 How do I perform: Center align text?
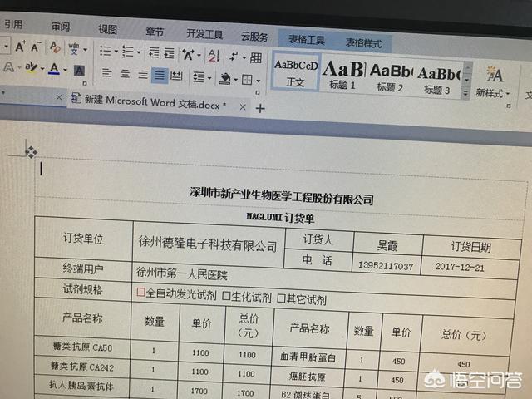(x=125, y=73)
